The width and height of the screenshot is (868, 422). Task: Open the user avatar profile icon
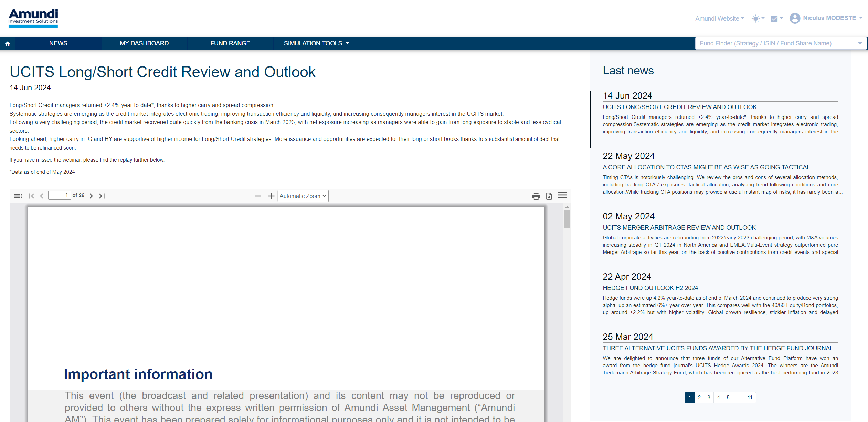795,18
